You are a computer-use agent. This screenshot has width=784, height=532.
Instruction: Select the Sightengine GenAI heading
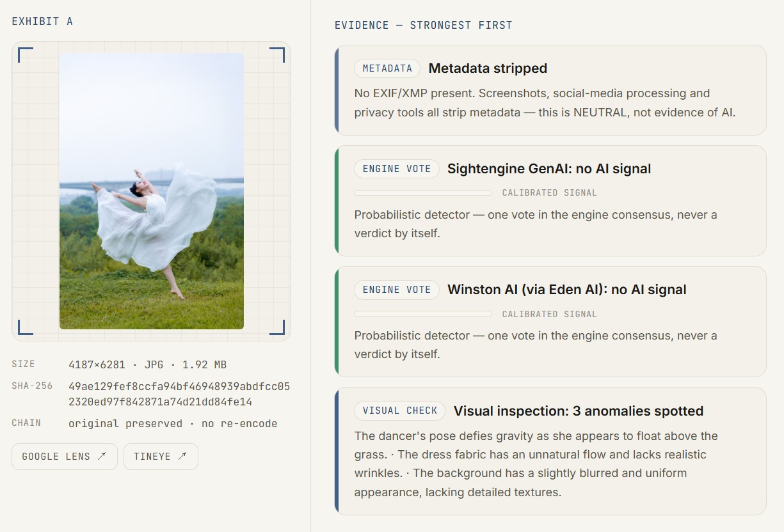(549, 169)
